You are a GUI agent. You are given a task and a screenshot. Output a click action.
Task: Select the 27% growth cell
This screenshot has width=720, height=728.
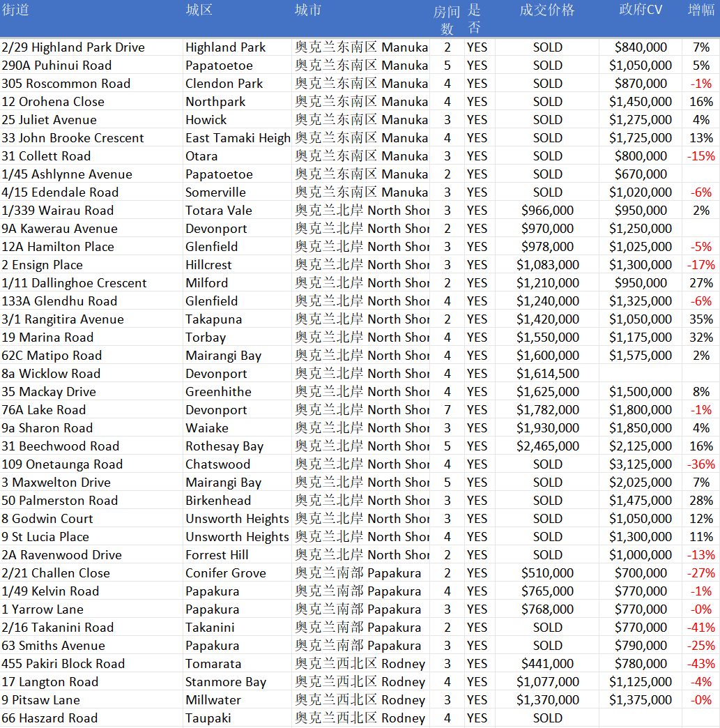701,282
